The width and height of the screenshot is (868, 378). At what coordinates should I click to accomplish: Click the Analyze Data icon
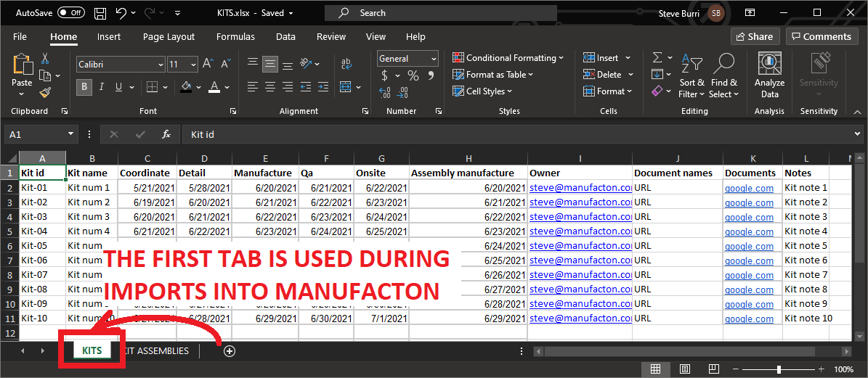tap(769, 64)
